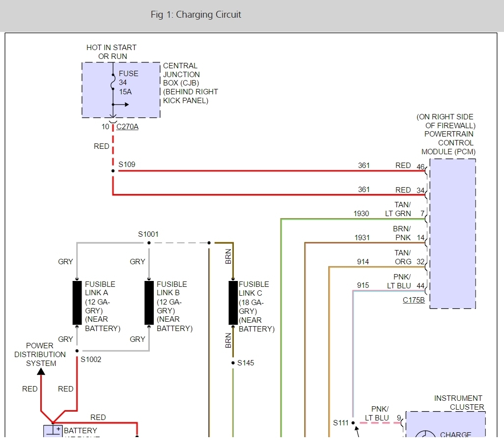
Task: Click the Fusible Link A black component
Action: [77, 303]
